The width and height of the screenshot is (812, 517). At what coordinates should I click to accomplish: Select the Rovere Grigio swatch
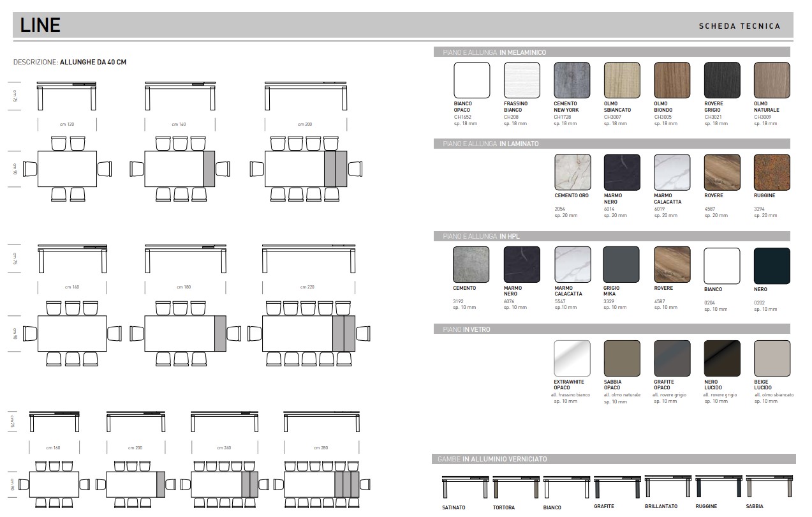(722, 80)
